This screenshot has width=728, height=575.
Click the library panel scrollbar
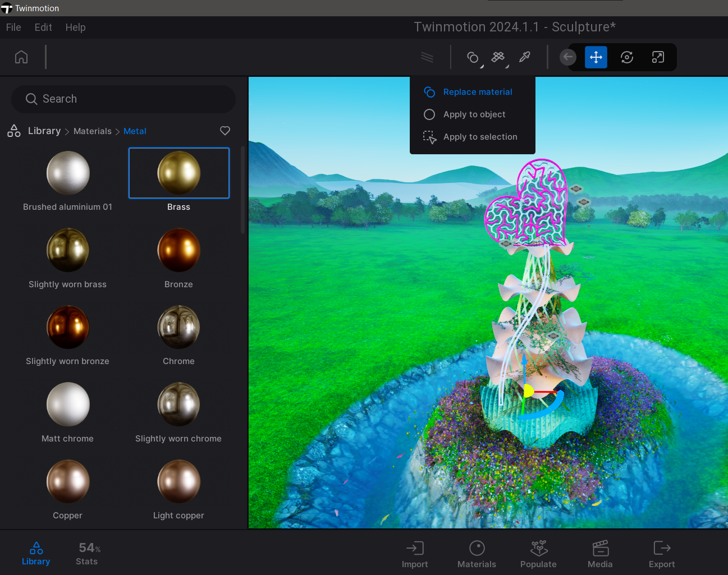pos(242,190)
